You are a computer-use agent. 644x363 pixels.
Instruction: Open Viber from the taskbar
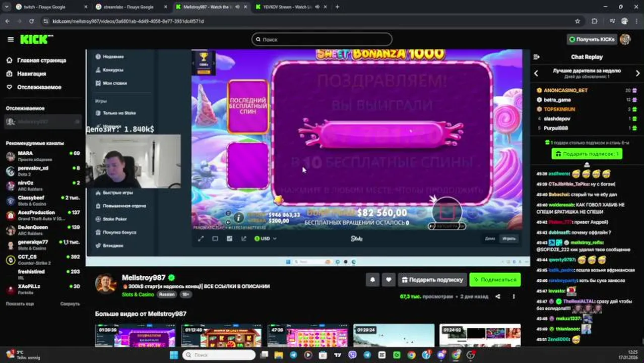352,355
